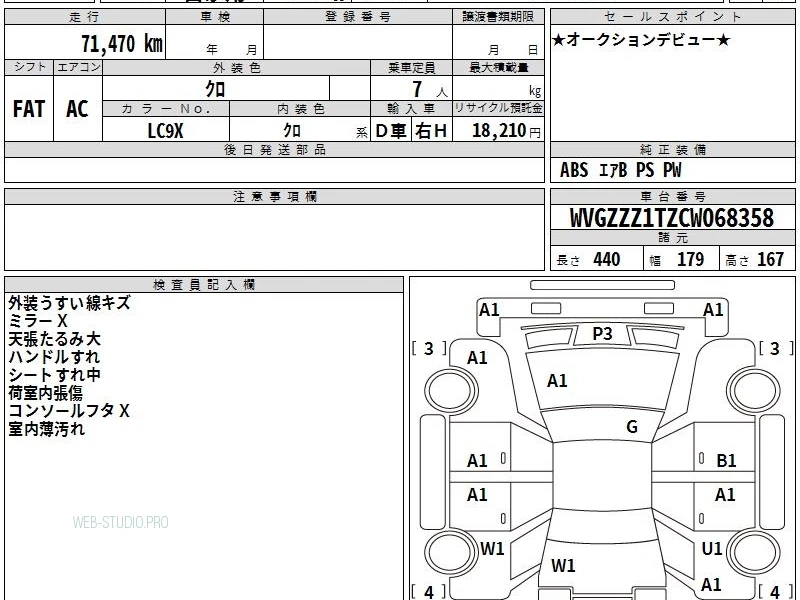Select the note ミラー X
The height and width of the screenshot is (600, 800).
38,321
